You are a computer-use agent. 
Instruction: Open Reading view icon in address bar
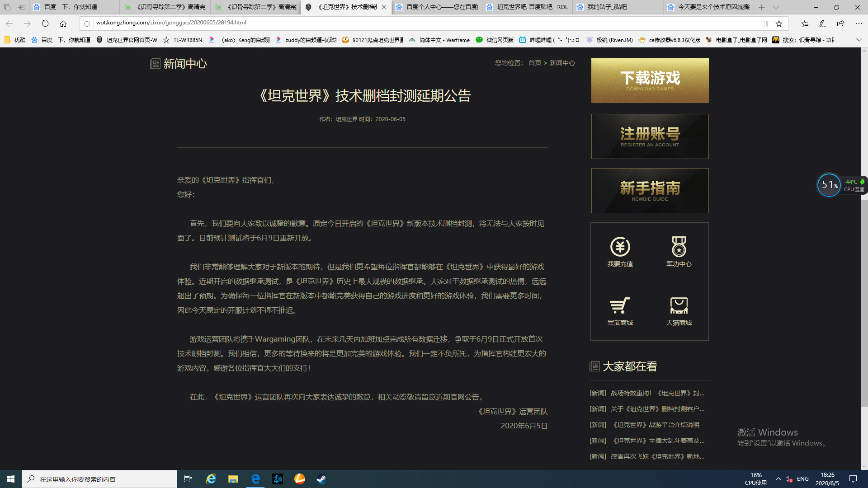point(764,23)
